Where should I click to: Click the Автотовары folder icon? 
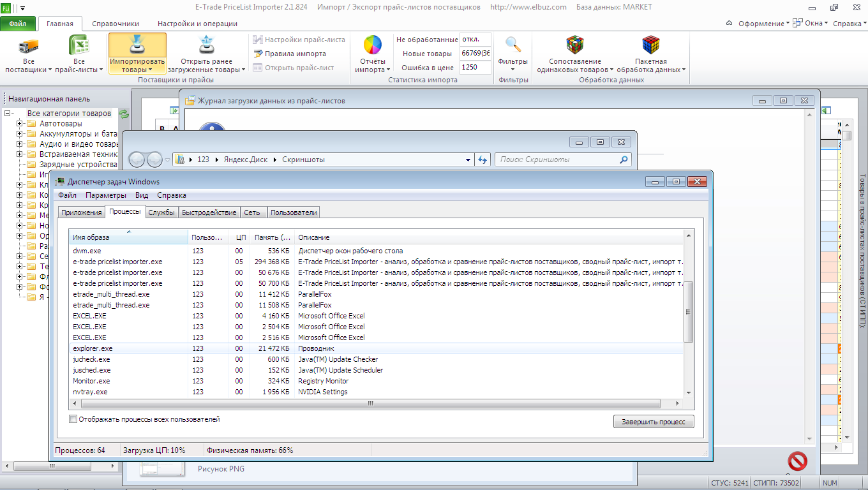[31, 124]
